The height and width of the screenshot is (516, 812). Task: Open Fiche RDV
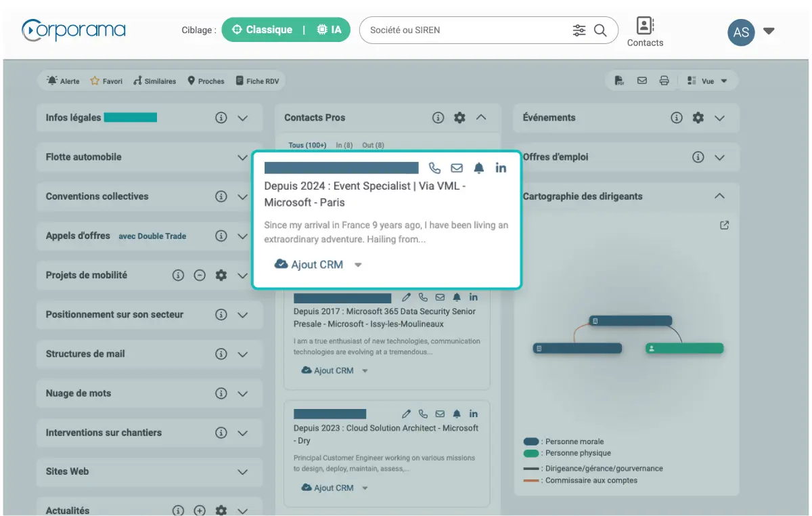pyautogui.click(x=257, y=81)
